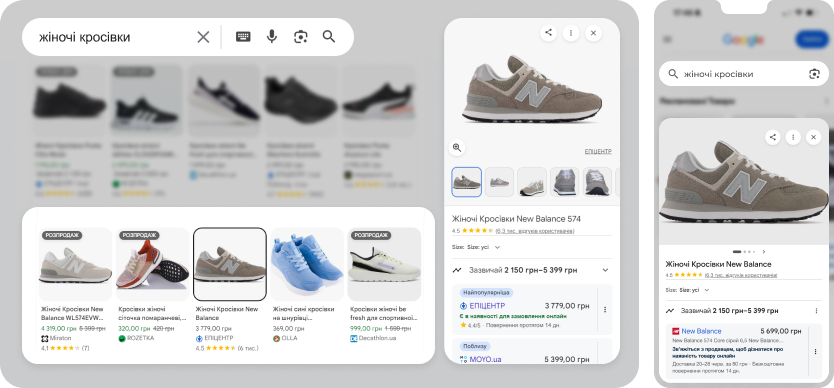Click the Найпопулярніша badge above ЕПІЦЕНТР offer
The image size is (834, 388).
point(486,292)
